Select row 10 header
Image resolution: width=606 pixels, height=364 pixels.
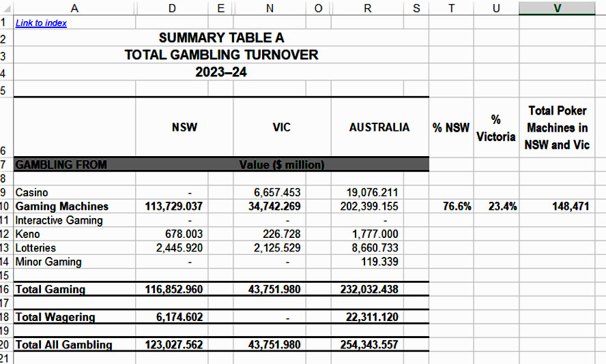5,207
